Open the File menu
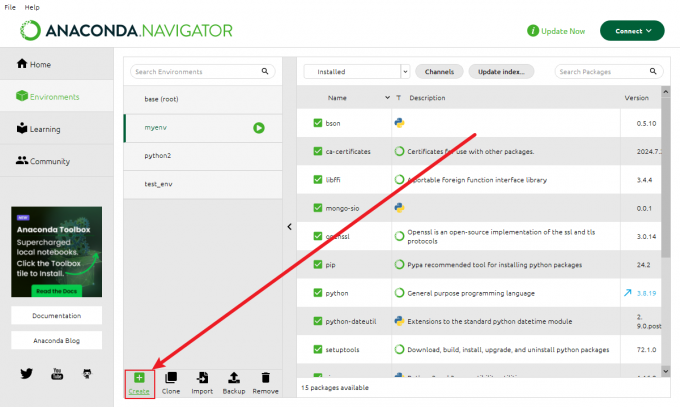The width and height of the screenshot is (680, 407). tap(10, 7)
